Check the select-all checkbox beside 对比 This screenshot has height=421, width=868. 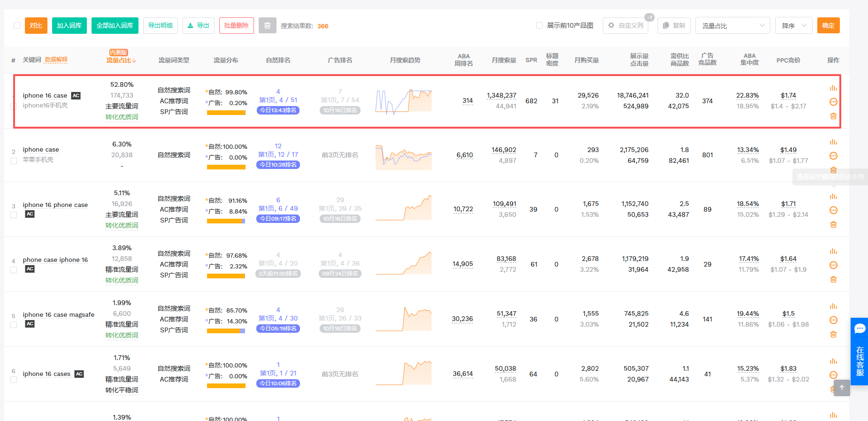click(17, 25)
